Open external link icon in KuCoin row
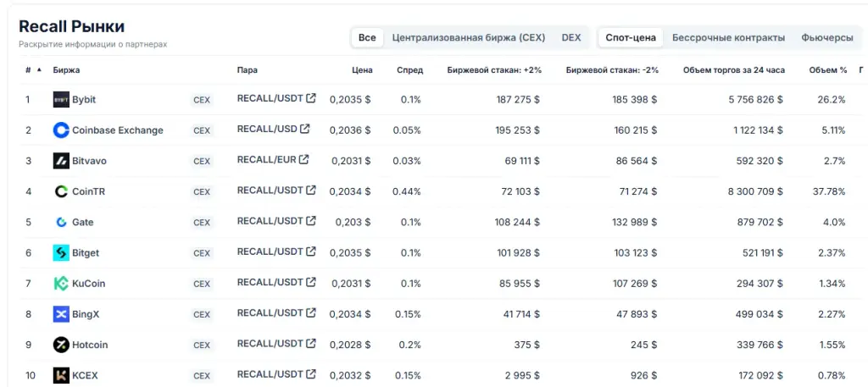 (311, 282)
